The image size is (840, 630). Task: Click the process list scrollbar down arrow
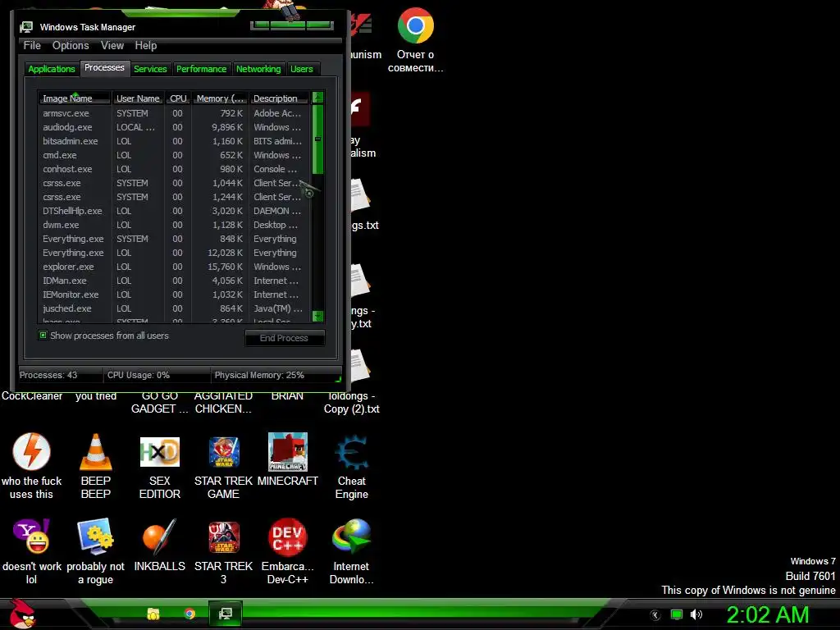(x=317, y=317)
